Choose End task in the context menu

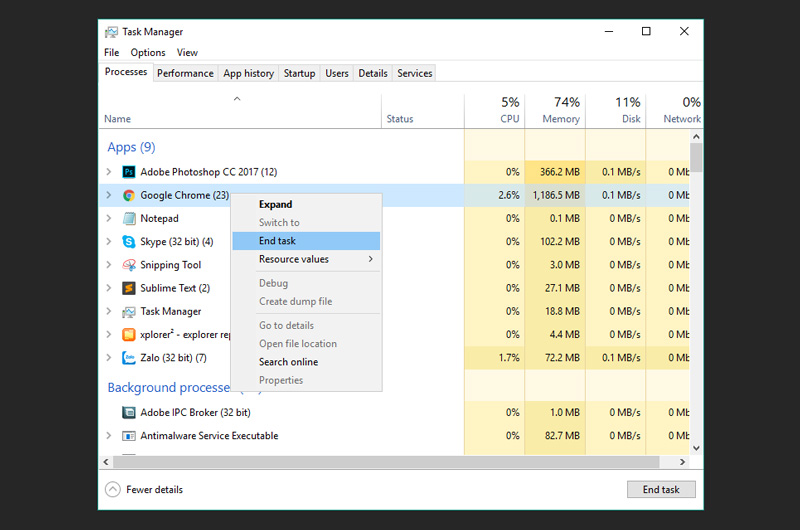point(306,241)
